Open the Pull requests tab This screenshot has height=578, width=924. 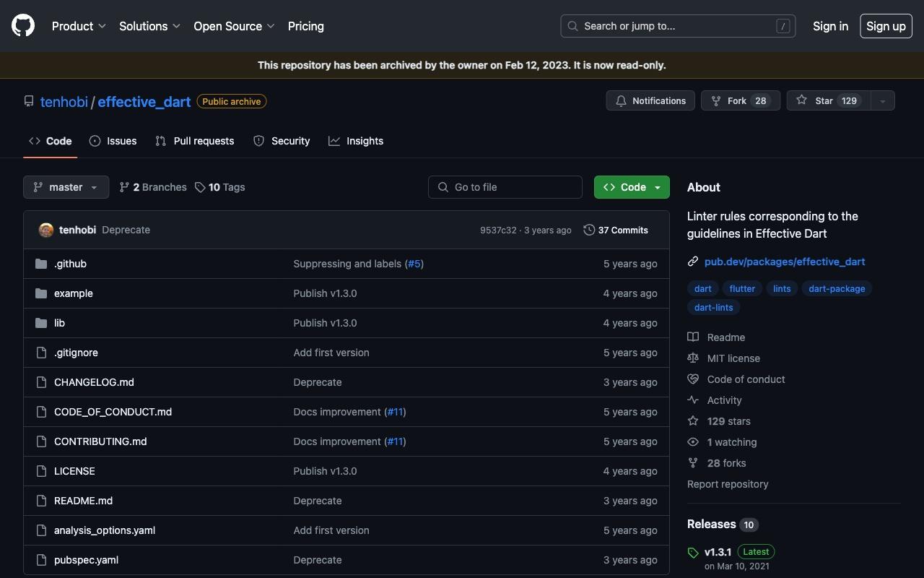coord(195,141)
